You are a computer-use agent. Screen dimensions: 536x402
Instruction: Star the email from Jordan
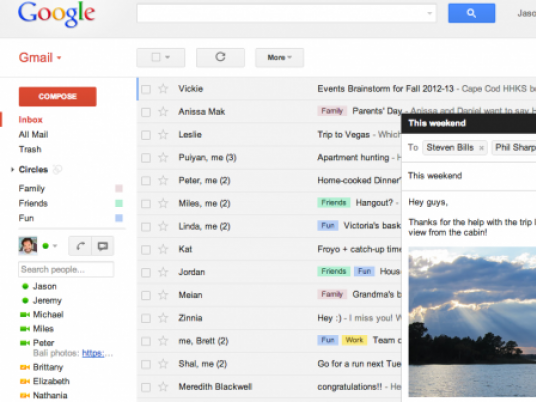coord(163,272)
